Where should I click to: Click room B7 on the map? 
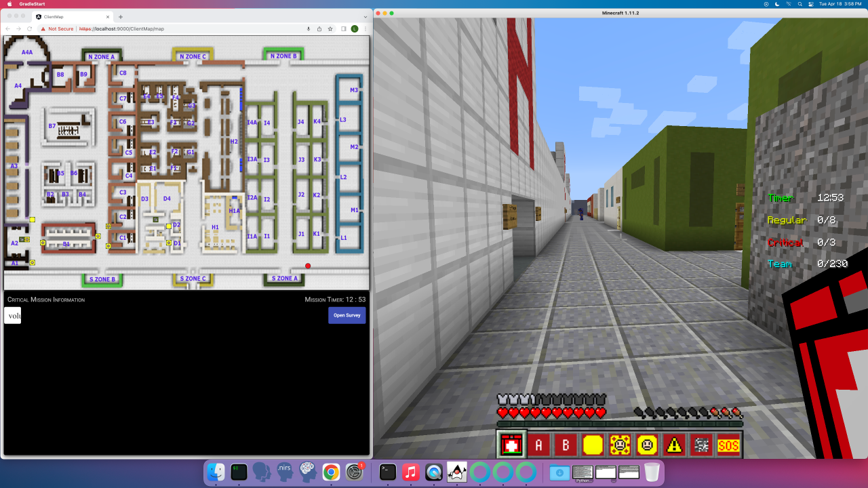click(52, 126)
